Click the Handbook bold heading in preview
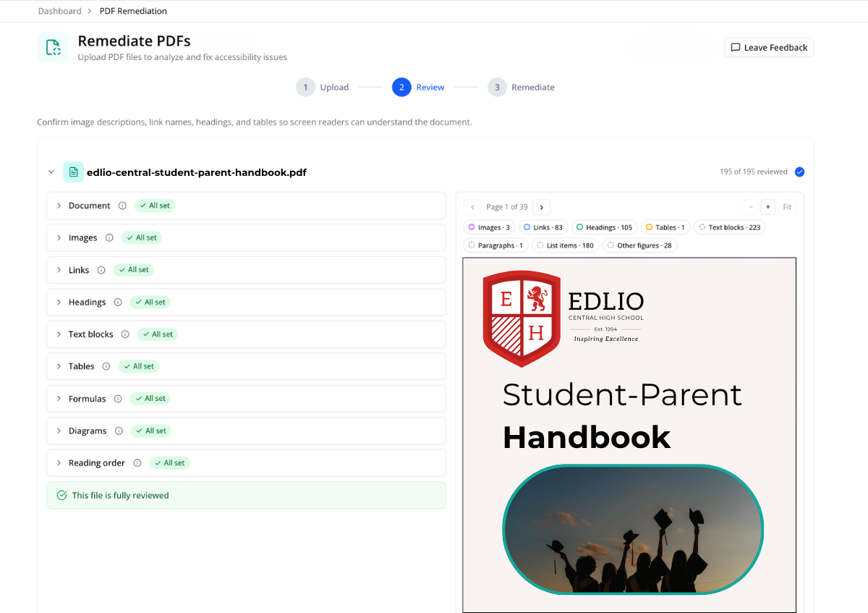This screenshot has width=868, height=613. pyautogui.click(x=587, y=438)
